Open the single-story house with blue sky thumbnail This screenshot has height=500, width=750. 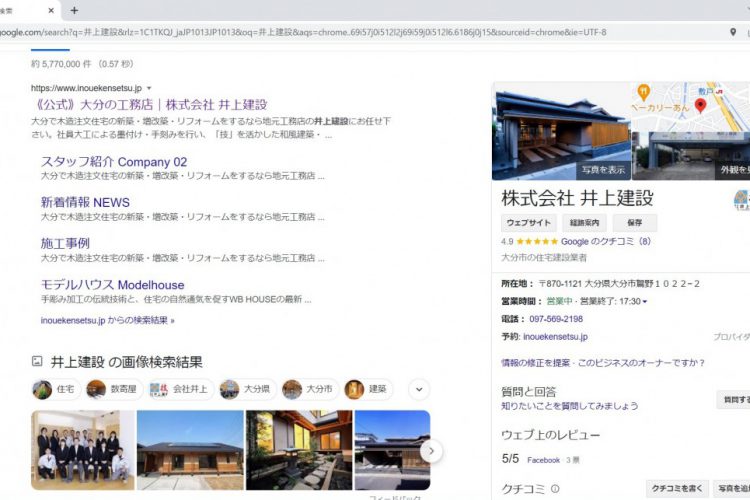(190, 450)
